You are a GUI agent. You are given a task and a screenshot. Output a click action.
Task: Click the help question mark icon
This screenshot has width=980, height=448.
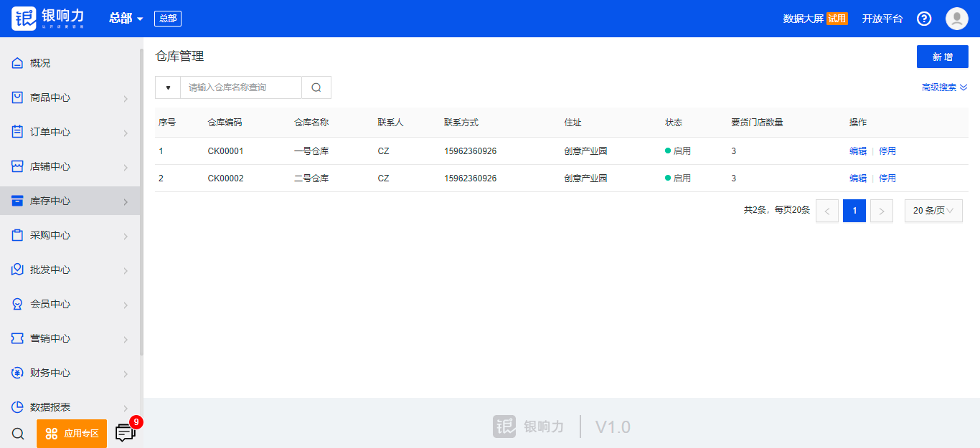(924, 19)
